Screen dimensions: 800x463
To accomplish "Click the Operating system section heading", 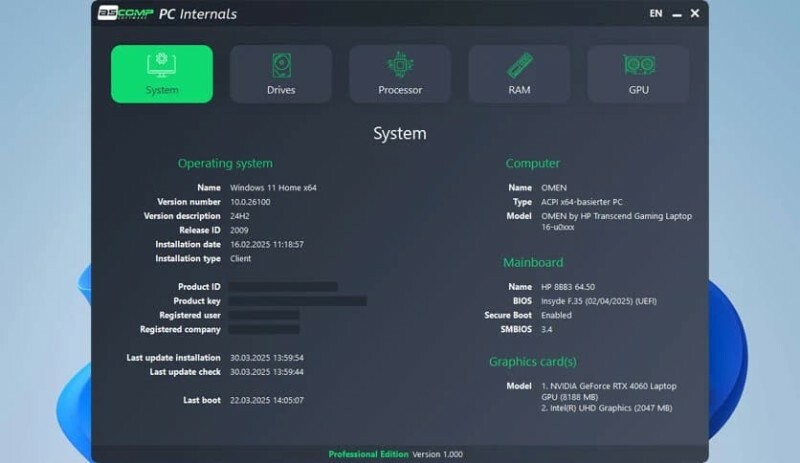I will click(225, 163).
